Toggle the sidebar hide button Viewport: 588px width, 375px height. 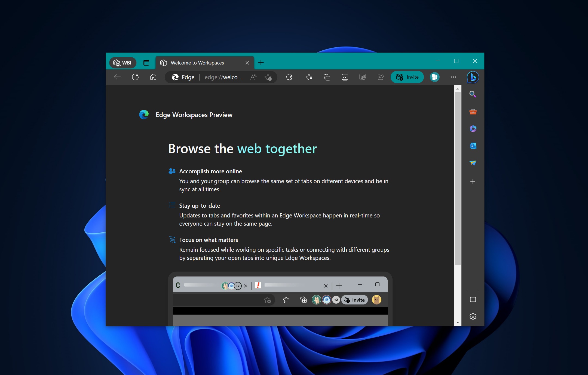473,300
